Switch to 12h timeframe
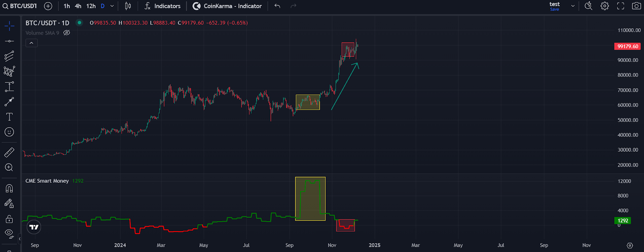Screen dimensions: 644x252 click(x=91, y=6)
